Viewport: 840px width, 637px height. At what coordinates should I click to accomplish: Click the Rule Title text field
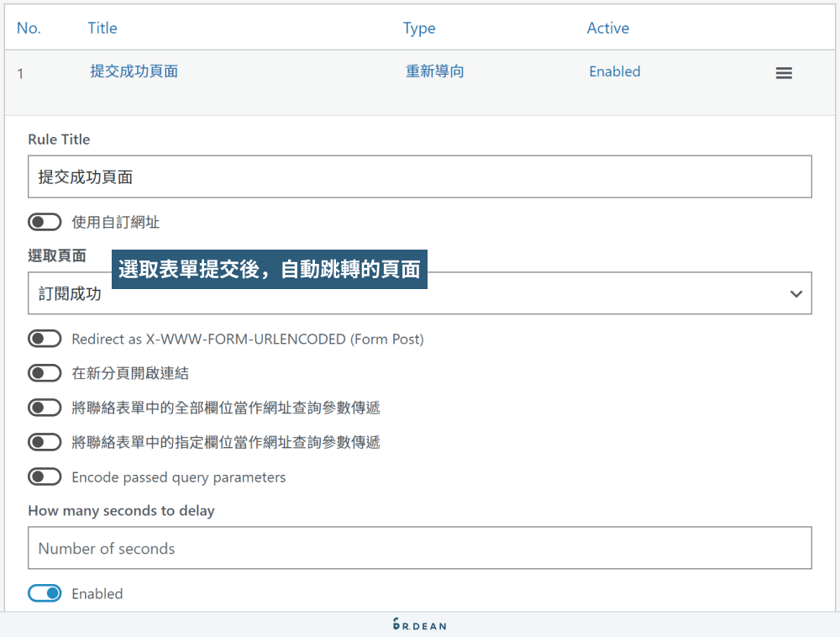[420, 176]
